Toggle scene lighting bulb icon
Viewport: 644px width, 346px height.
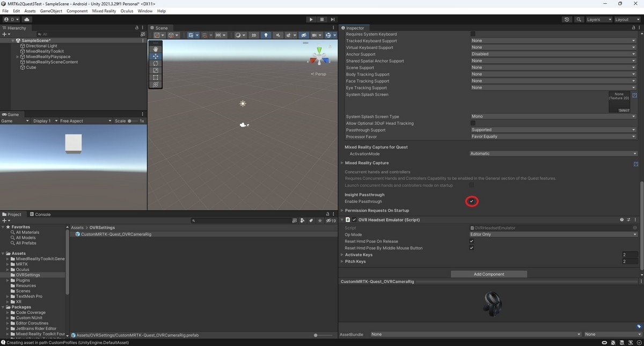(x=266, y=35)
